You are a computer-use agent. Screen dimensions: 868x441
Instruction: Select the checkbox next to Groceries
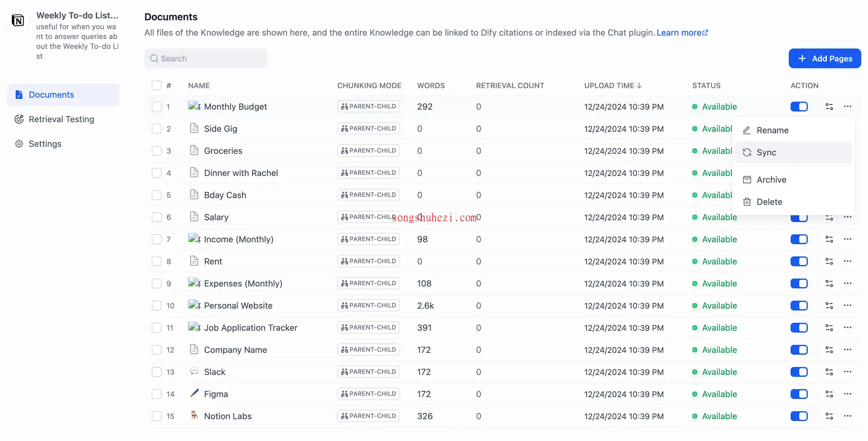tap(156, 151)
